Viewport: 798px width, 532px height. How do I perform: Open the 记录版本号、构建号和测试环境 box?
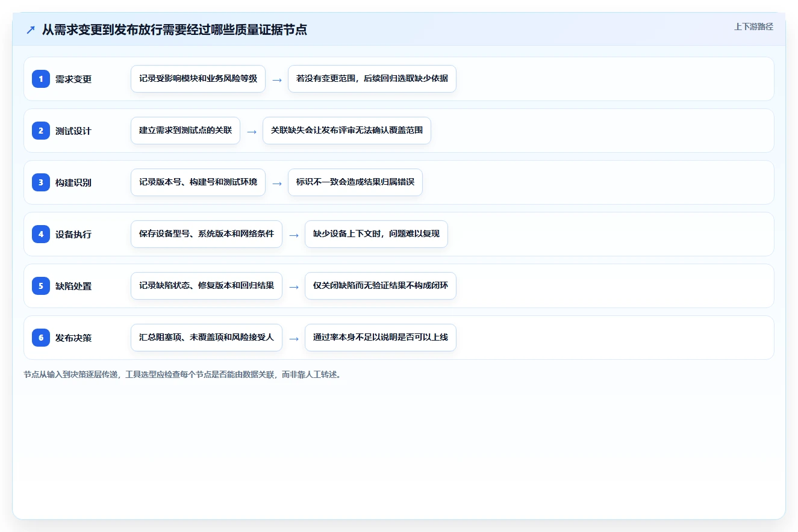coord(198,182)
